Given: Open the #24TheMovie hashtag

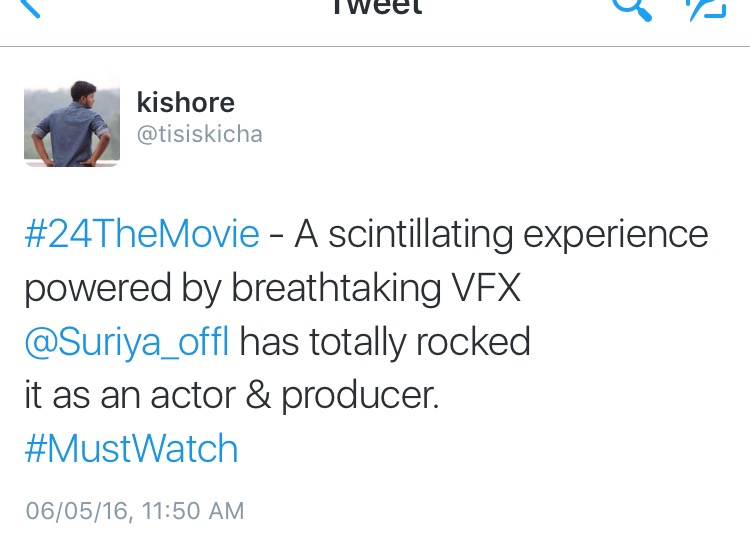Looking at the screenshot, I should [141, 235].
